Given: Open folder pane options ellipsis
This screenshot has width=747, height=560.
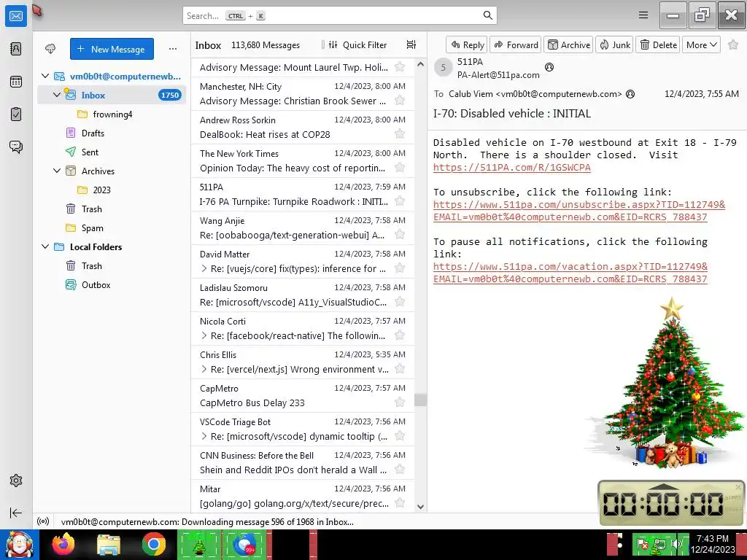Looking at the screenshot, I should (173, 49).
